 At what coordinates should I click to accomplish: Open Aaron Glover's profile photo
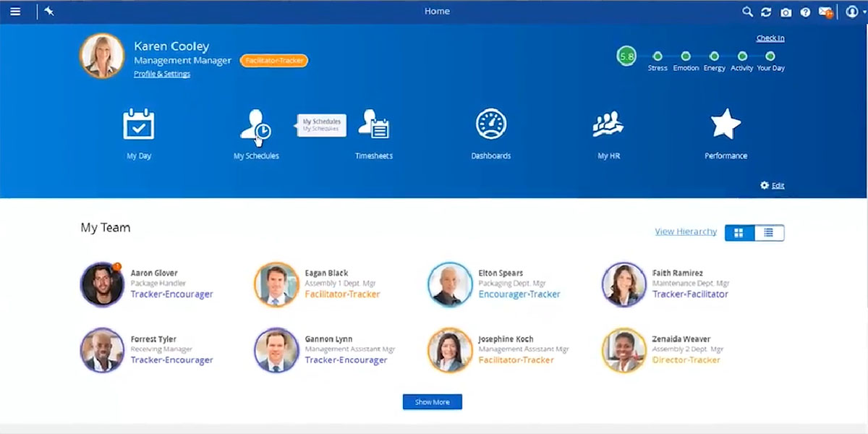point(102,284)
